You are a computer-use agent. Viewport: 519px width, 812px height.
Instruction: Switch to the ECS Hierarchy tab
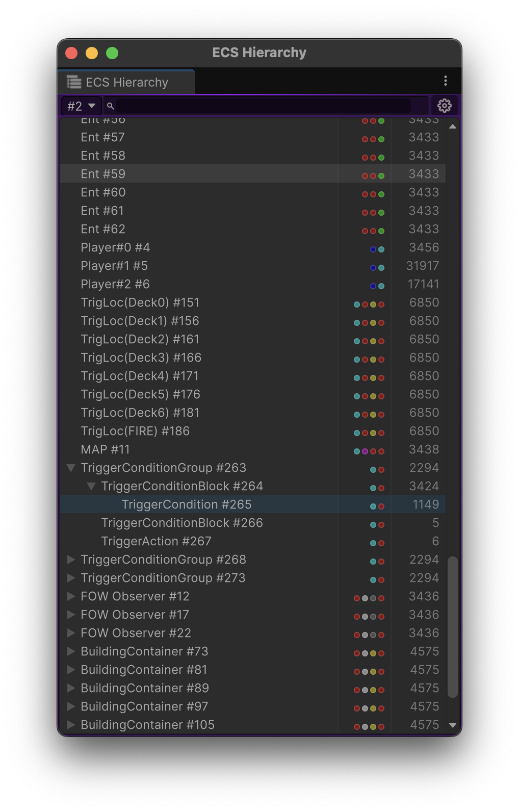click(126, 82)
